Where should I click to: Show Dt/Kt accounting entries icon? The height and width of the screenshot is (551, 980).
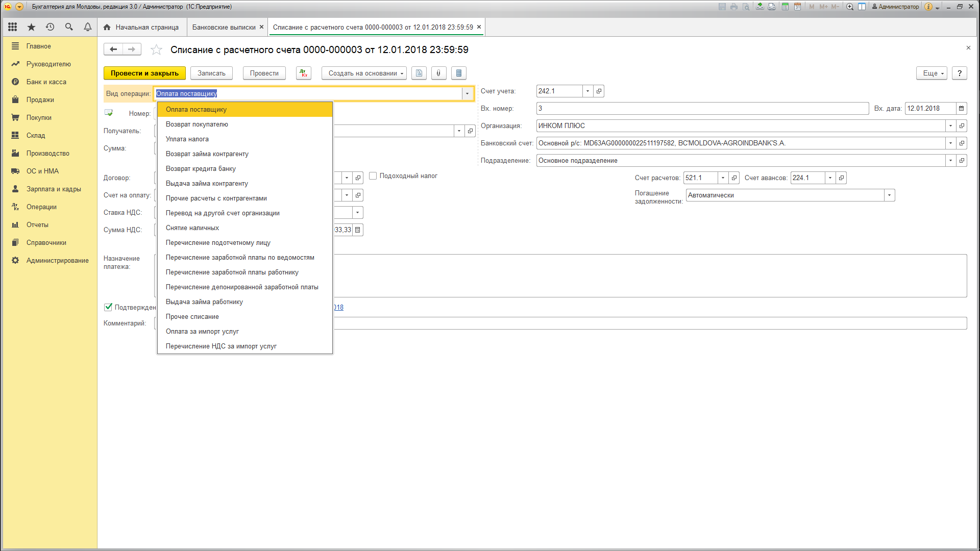(x=304, y=73)
